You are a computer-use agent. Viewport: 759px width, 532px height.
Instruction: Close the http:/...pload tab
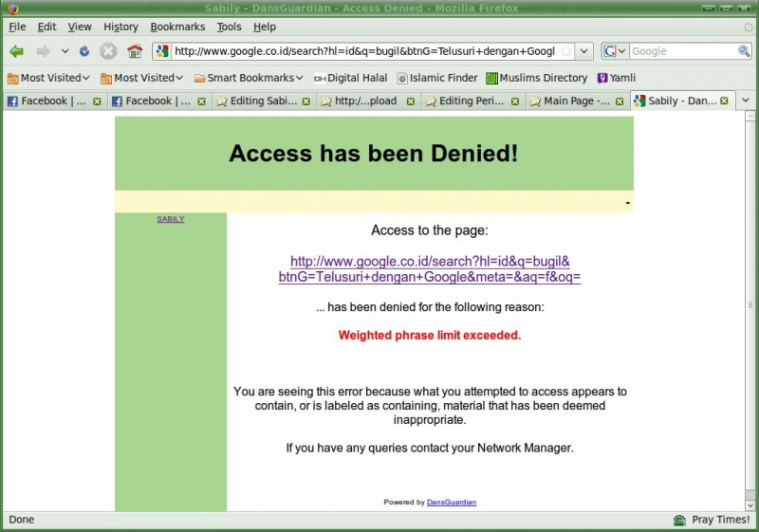pos(411,101)
